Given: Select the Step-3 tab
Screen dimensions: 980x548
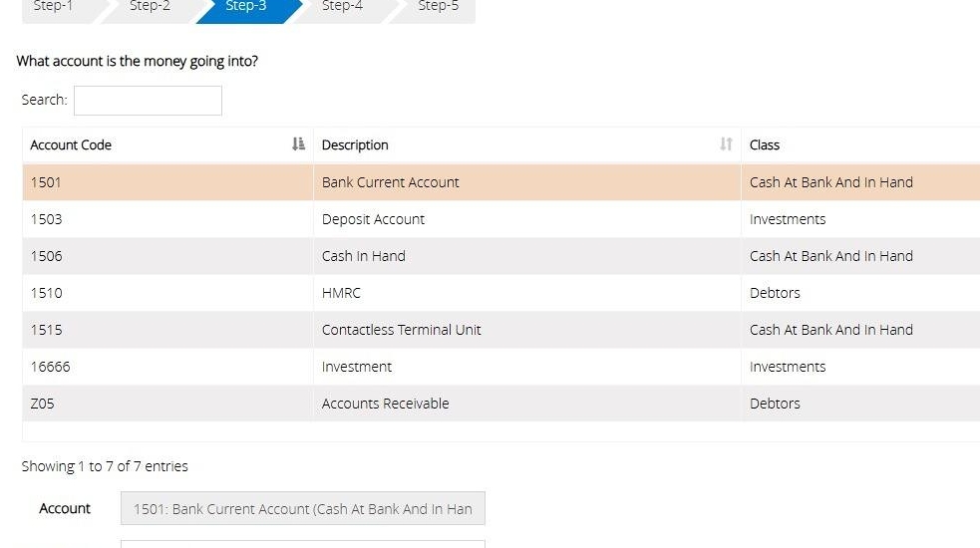Looking at the screenshot, I should coord(246,7).
